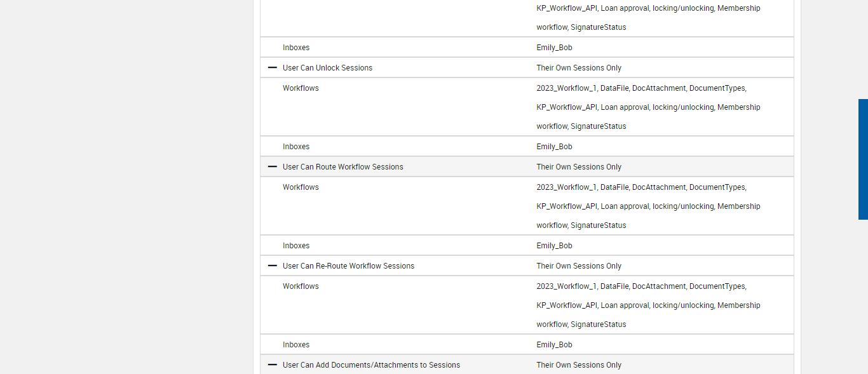Viewport: 868px width, 374px height.
Task: Select Workflows row under User Can Unlock Sessions
Action: click(x=301, y=88)
